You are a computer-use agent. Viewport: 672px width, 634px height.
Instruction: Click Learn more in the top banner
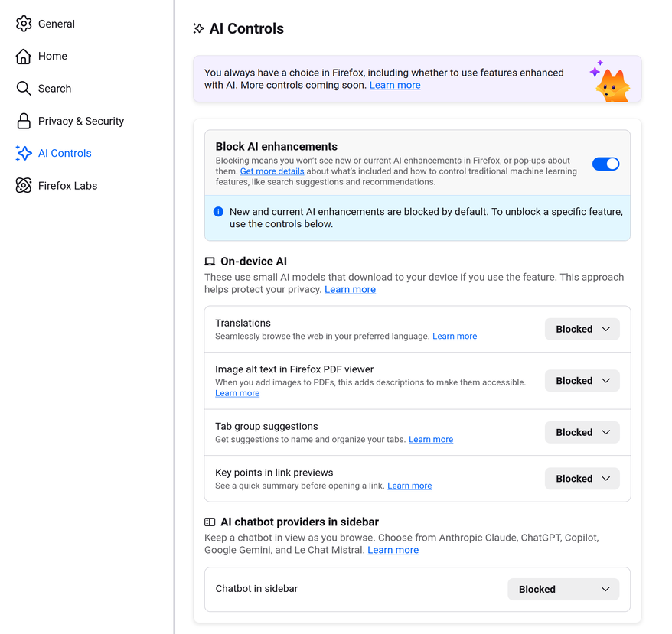(395, 85)
